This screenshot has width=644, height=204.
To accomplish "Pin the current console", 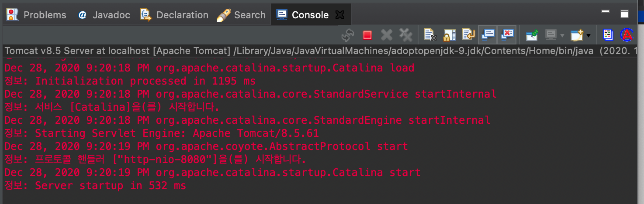I will click(532, 35).
